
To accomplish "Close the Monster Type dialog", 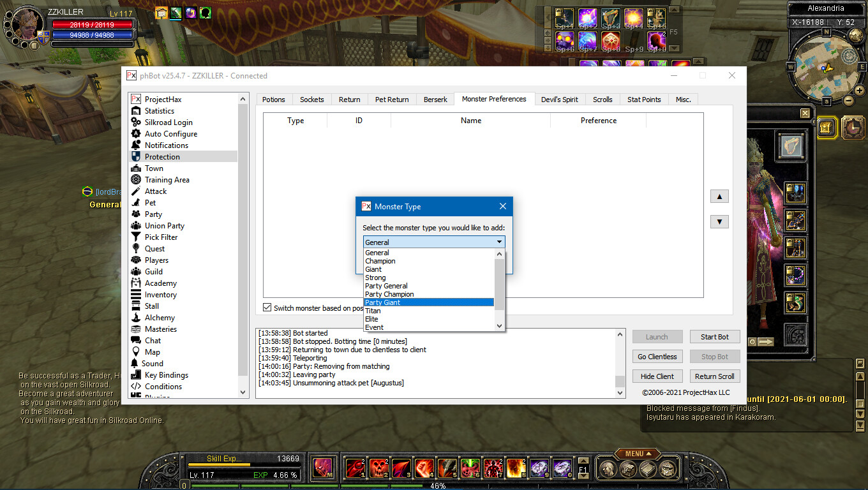I will pyautogui.click(x=502, y=207).
